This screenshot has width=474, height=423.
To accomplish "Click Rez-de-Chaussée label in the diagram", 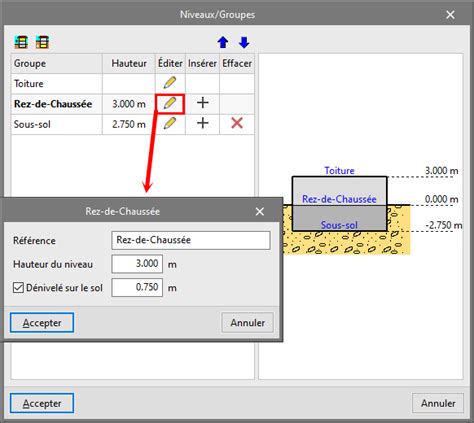I will point(339,199).
